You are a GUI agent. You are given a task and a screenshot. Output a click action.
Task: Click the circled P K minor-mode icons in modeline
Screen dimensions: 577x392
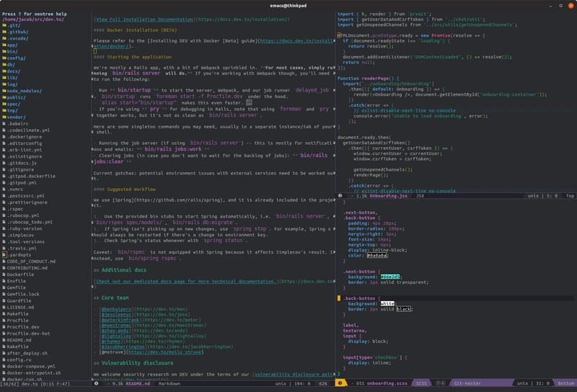[x=441, y=383]
